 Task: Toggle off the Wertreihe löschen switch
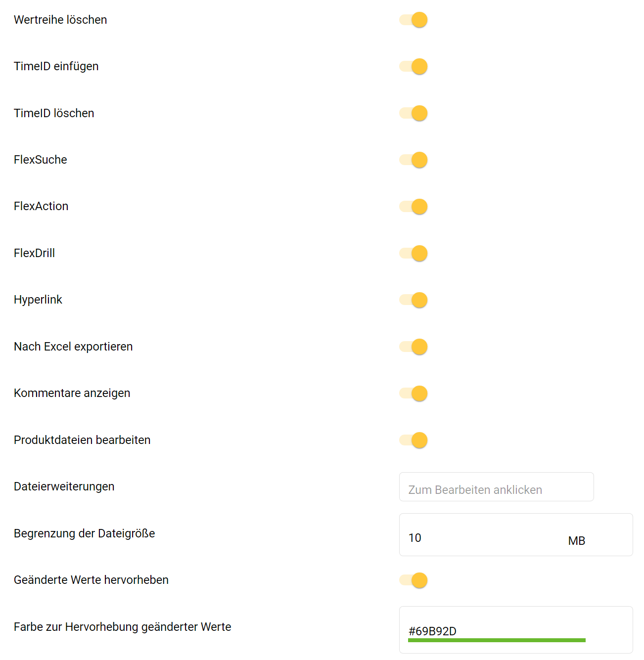tap(414, 20)
